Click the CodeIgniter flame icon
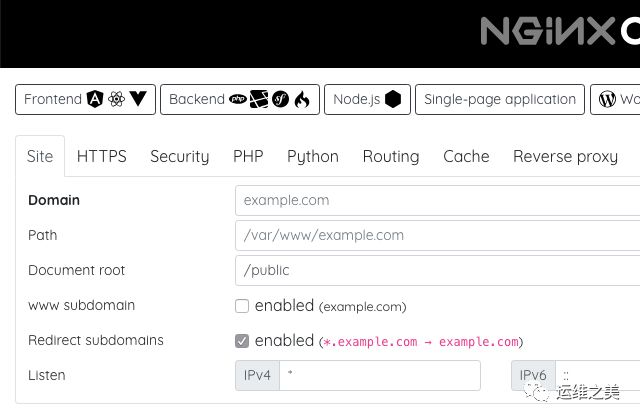The height and width of the screenshot is (420, 640). pyautogui.click(x=302, y=99)
